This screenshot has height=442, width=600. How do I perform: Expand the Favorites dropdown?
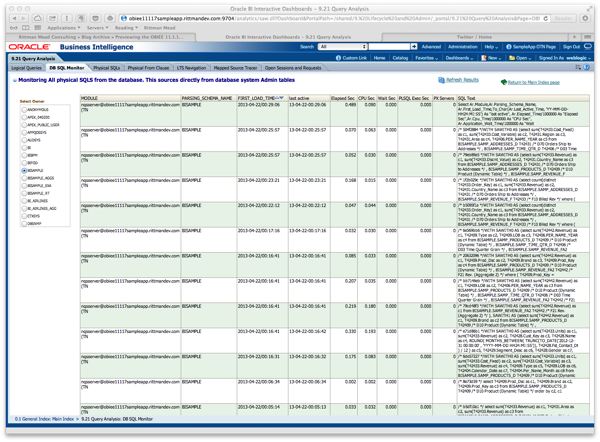click(427, 58)
